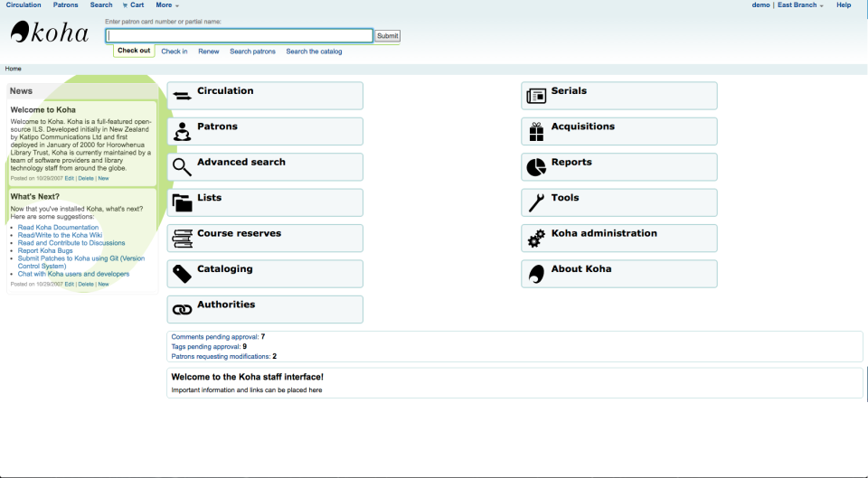Screen dimensions: 868x478
Task: Open Search in the top menu
Action: (x=100, y=5)
